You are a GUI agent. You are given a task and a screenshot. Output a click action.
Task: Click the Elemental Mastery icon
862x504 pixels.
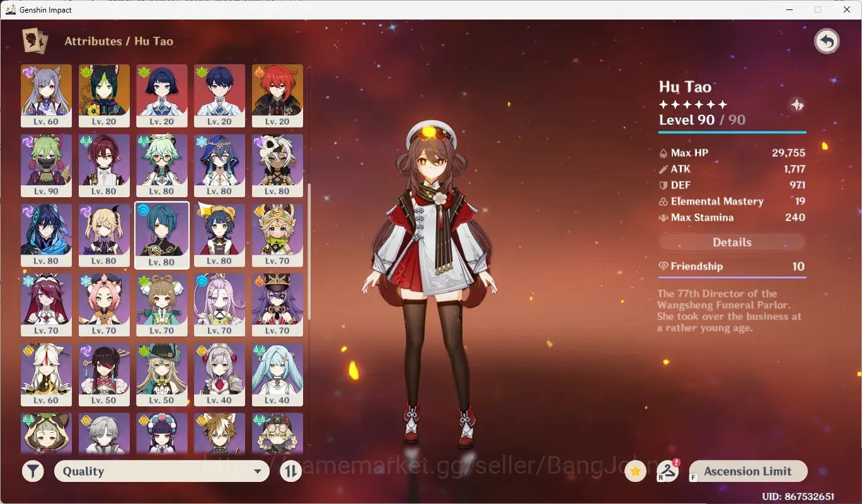[663, 202]
